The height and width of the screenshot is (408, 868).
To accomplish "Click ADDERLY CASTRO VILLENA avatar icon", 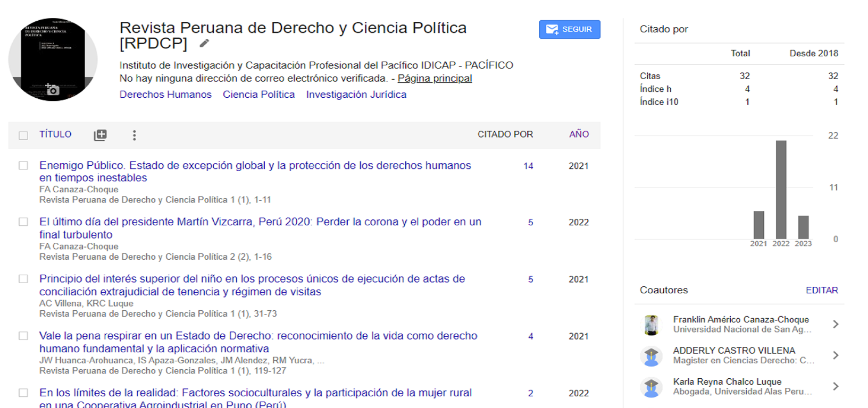I will [x=651, y=355].
